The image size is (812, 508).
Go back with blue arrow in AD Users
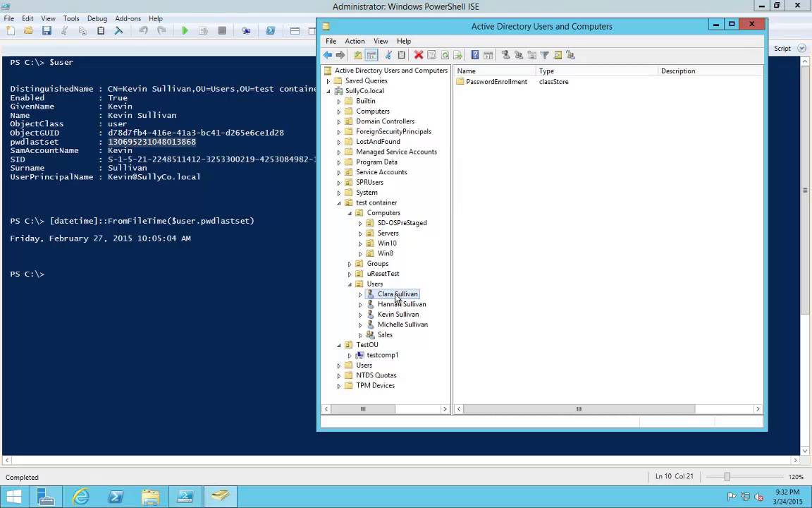click(x=328, y=55)
